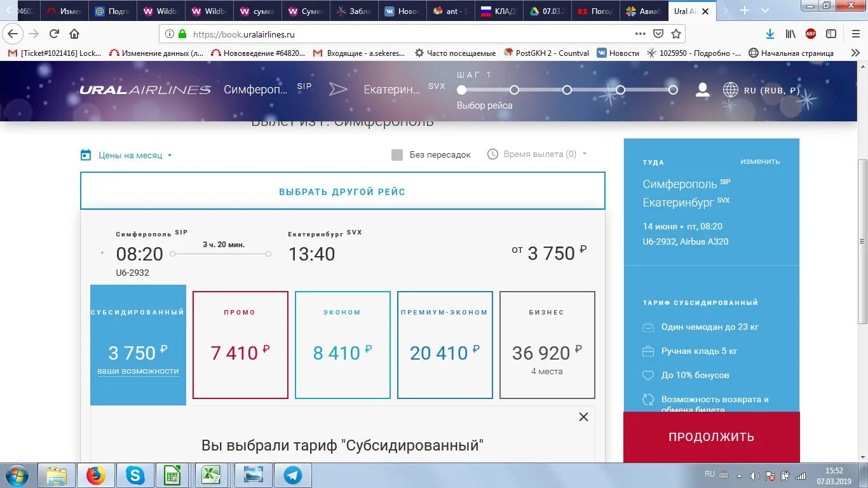Click the изменить link in ТУДА panel
Image resolution: width=868 pixels, height=488 pixels.
tap(760, 161)
